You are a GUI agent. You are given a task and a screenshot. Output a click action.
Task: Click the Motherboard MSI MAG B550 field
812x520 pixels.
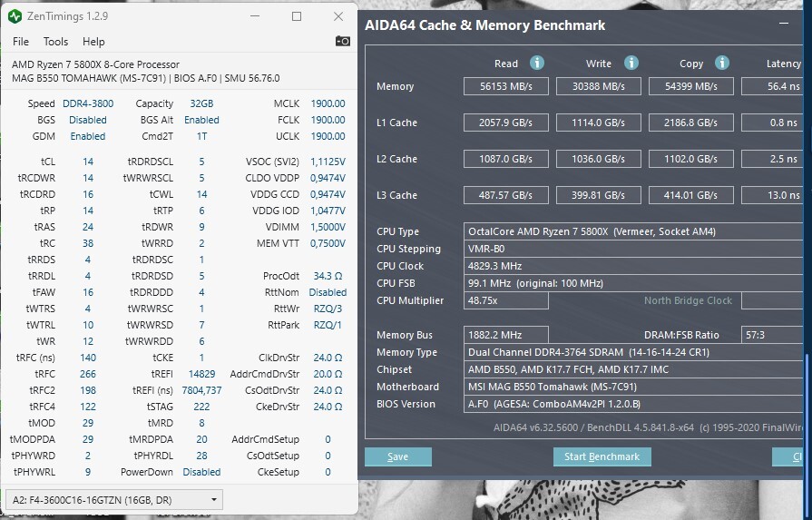point(633,387)
